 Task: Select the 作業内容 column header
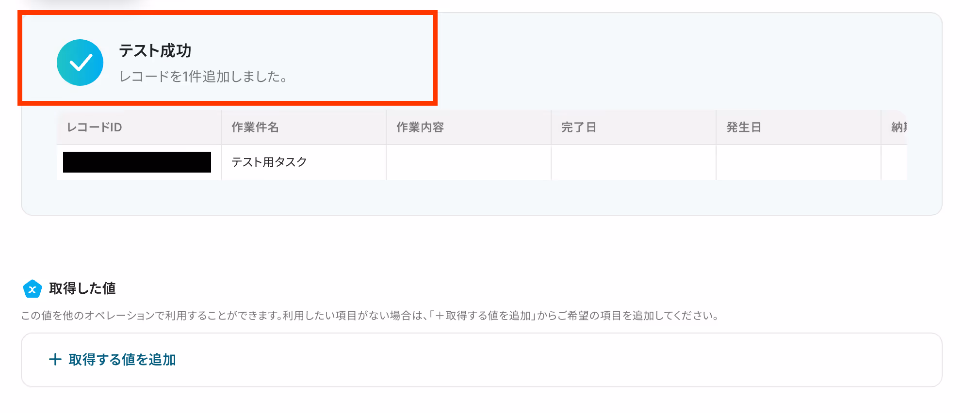tap(469, 127)
